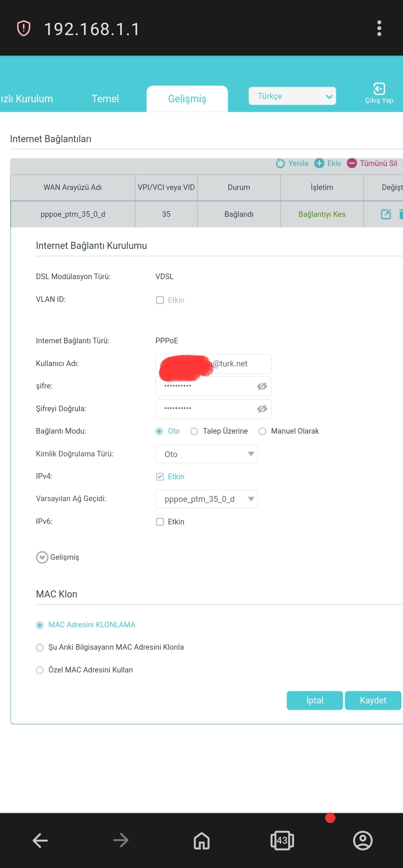Click the Ekle plus icon
The image size is (403, 868).
coord(319,163)
